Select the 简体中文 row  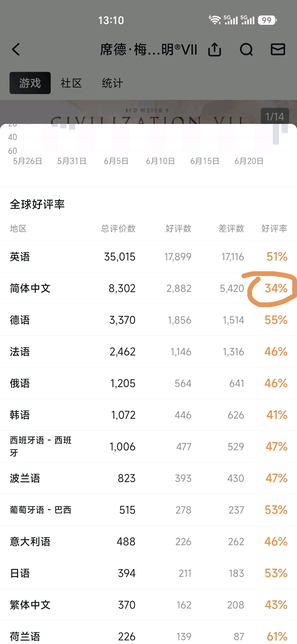148,288
